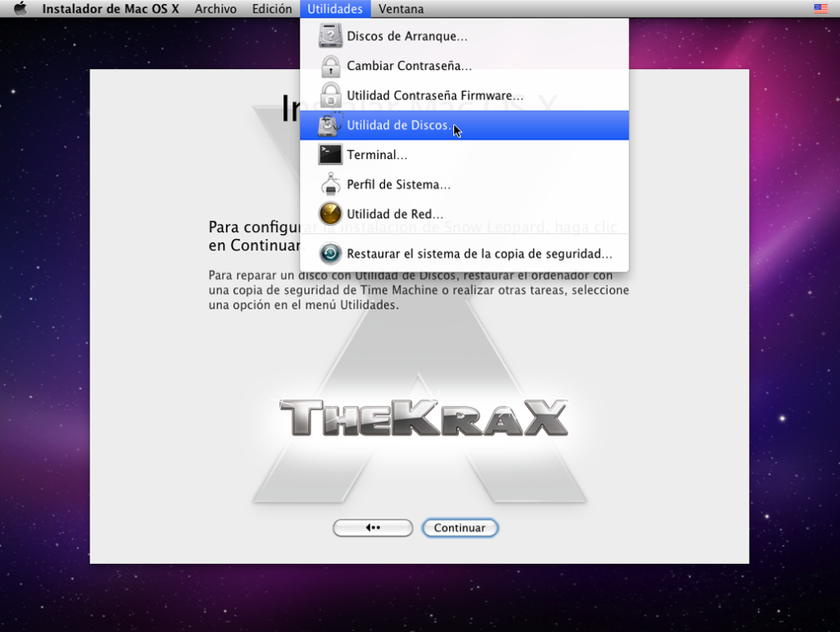Click the back arrow button
This screenshot has height=632, width=840.
(x=372, y=528)
